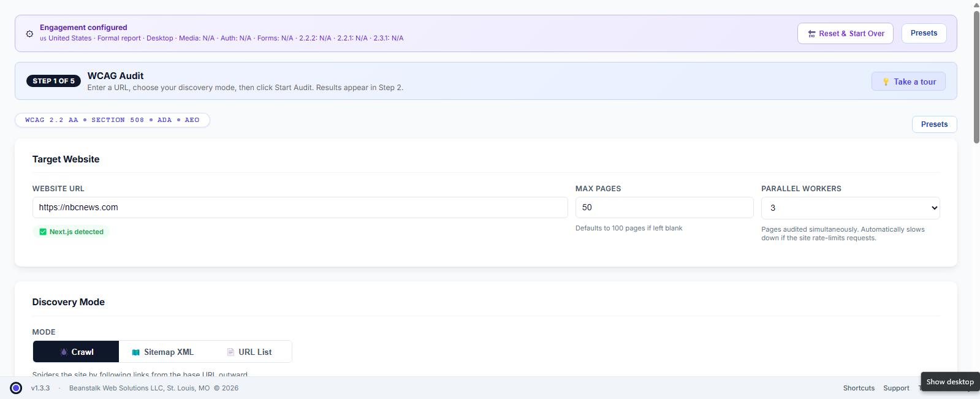Click the "Engagement configured" title
The image size is (980, 399).
click(x=83, y=28)
